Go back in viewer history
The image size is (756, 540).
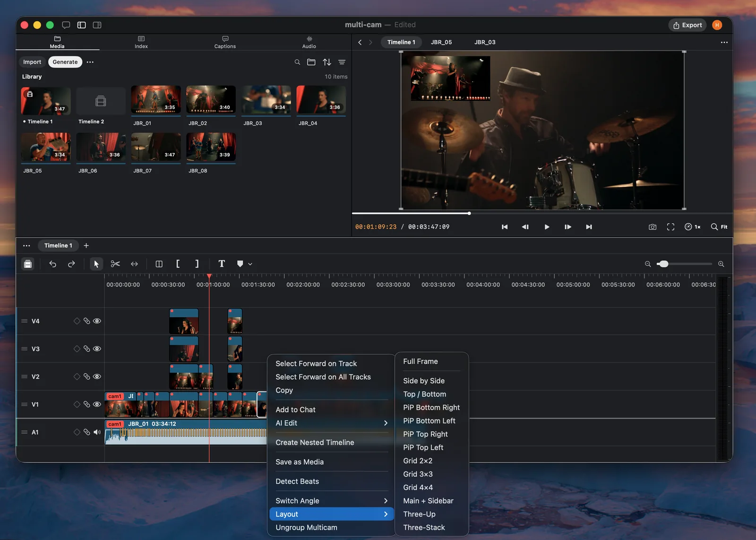click(x=360, y=42)
